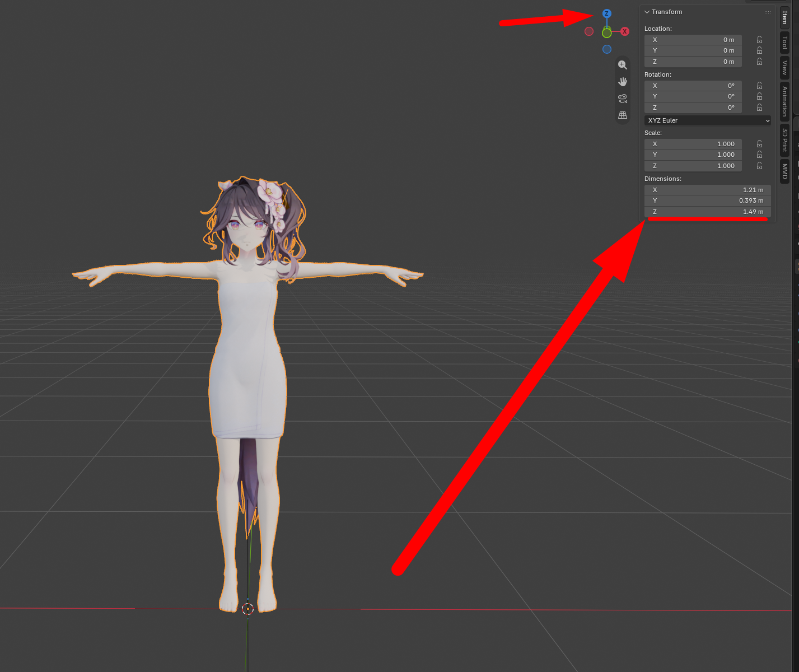Click the Rotation Z field
This screenshot has height=672, width=799.
click(x=693, y=108)
